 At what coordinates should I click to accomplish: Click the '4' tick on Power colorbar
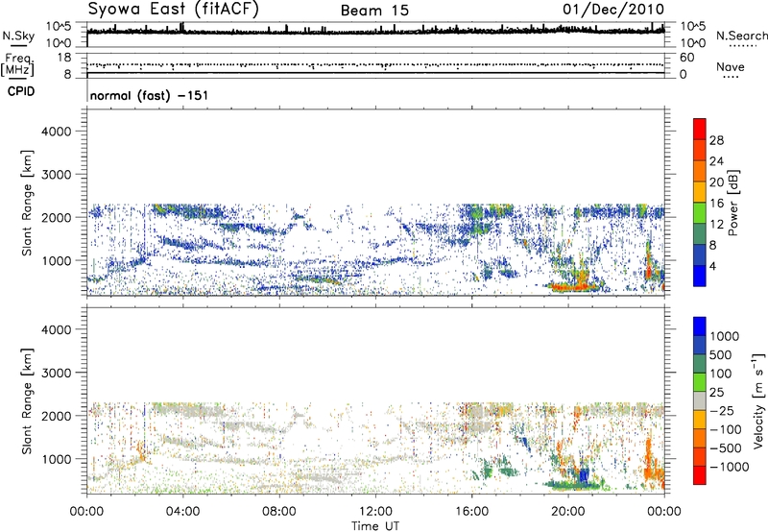[x=713, y=266]
